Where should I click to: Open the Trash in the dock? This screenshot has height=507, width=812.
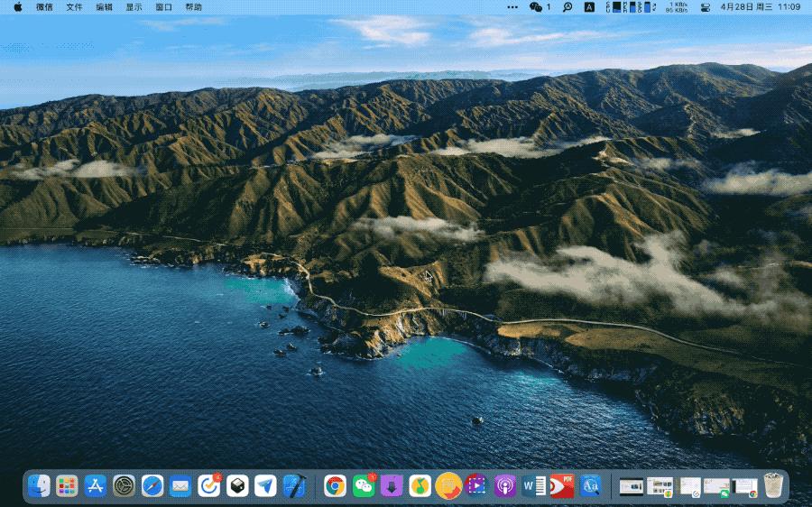(773, 486)
